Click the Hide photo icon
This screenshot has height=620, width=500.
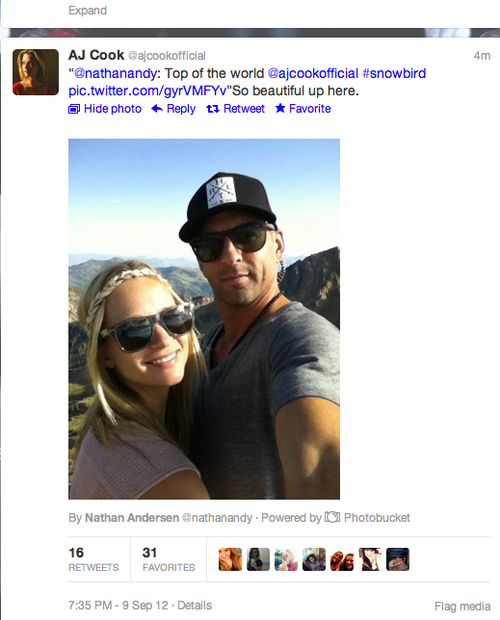point(74,109)
